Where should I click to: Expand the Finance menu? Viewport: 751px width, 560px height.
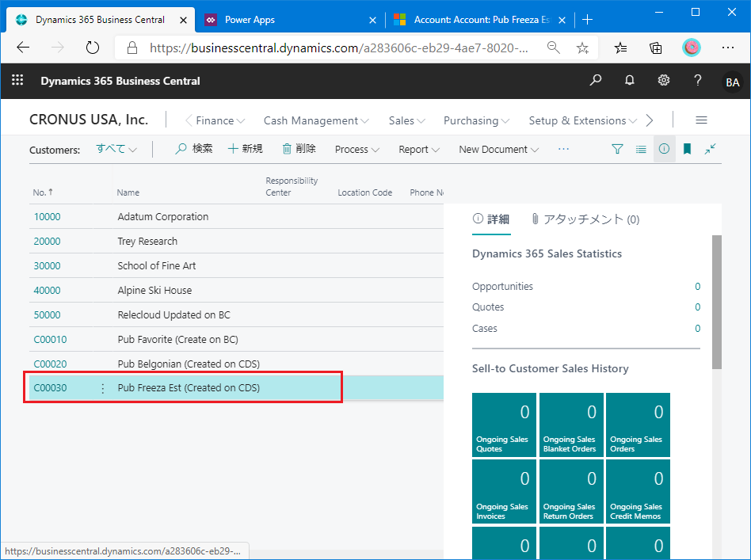220,120
